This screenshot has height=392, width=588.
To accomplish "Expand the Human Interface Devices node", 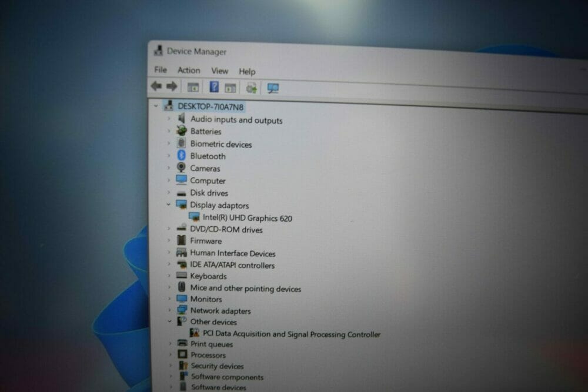I will 169,252.
